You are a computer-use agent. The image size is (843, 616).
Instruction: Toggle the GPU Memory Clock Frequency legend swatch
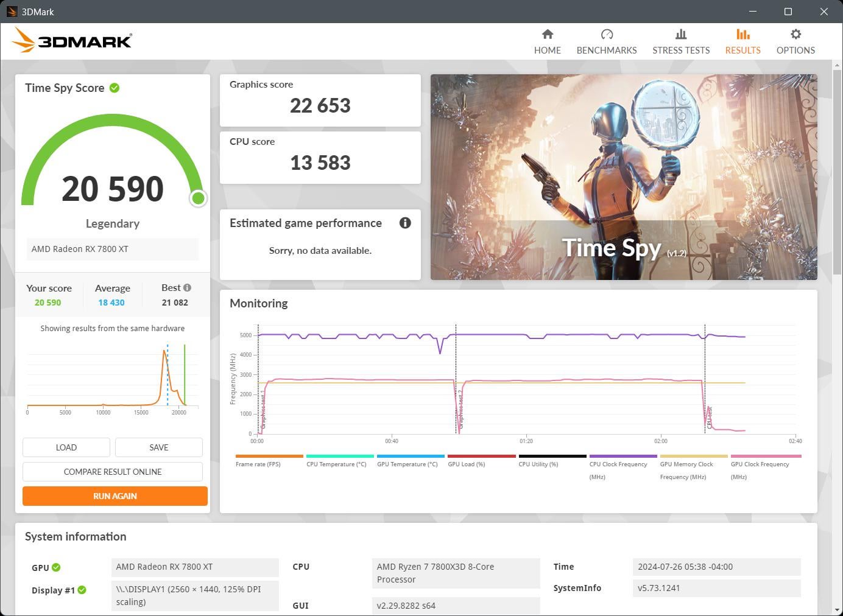694,456
